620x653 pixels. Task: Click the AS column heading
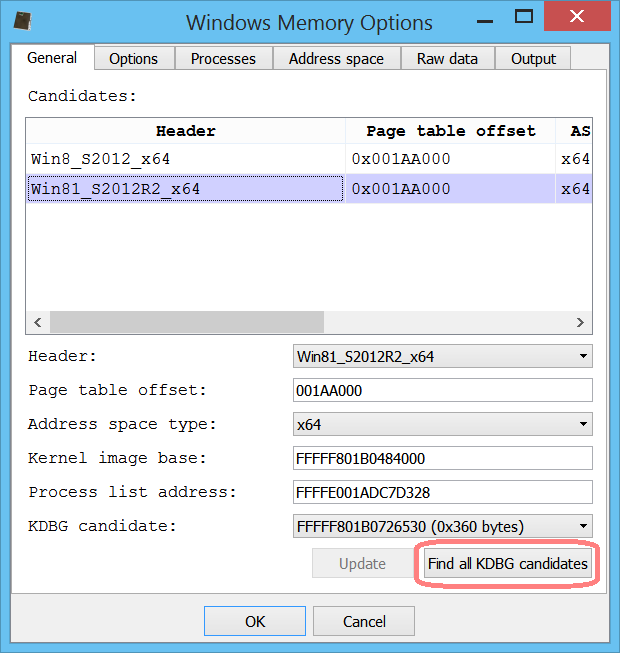click(x=574, y=131)
